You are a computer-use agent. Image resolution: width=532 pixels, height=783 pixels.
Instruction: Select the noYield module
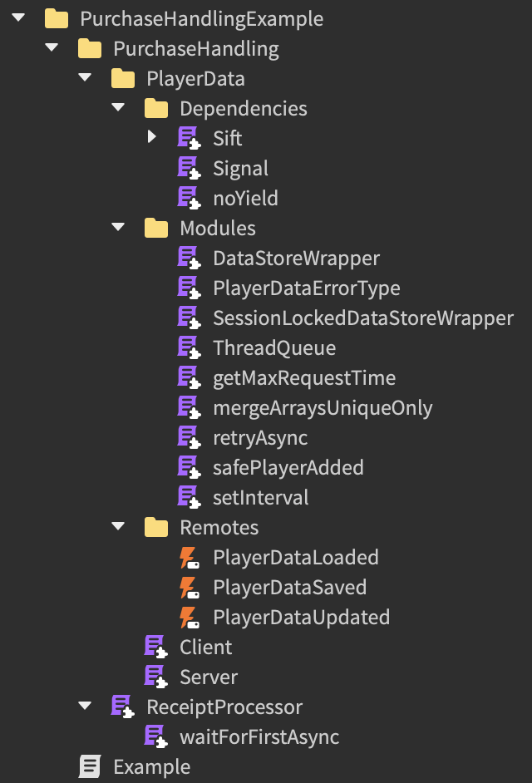(x=245, y=199)
